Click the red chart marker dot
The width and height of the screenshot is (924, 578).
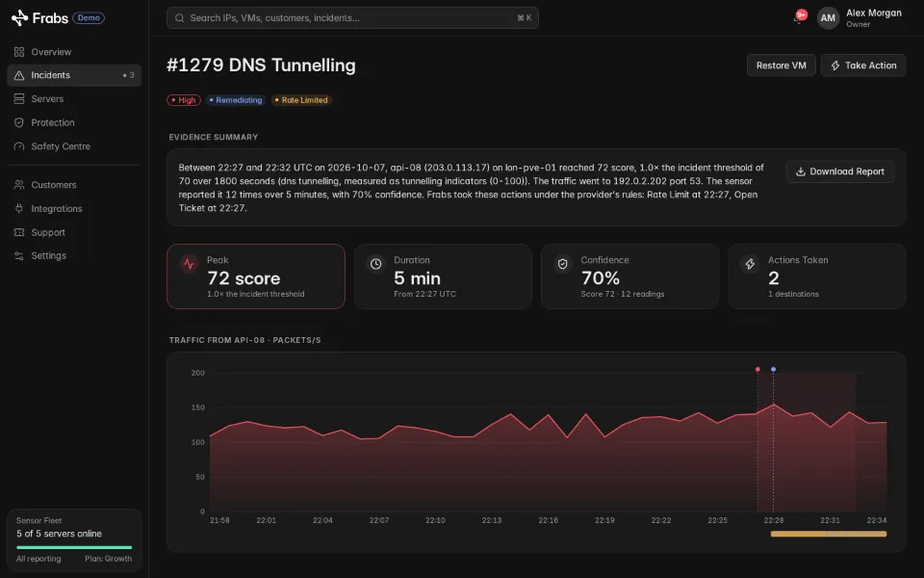pyautogui.click(x=757, y=369)
